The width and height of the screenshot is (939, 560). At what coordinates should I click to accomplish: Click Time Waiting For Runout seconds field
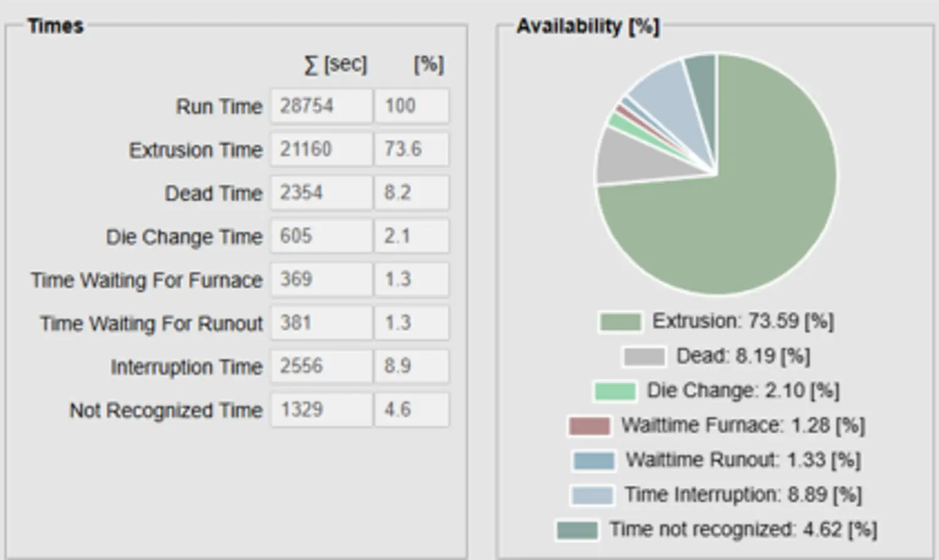(321, 323)
